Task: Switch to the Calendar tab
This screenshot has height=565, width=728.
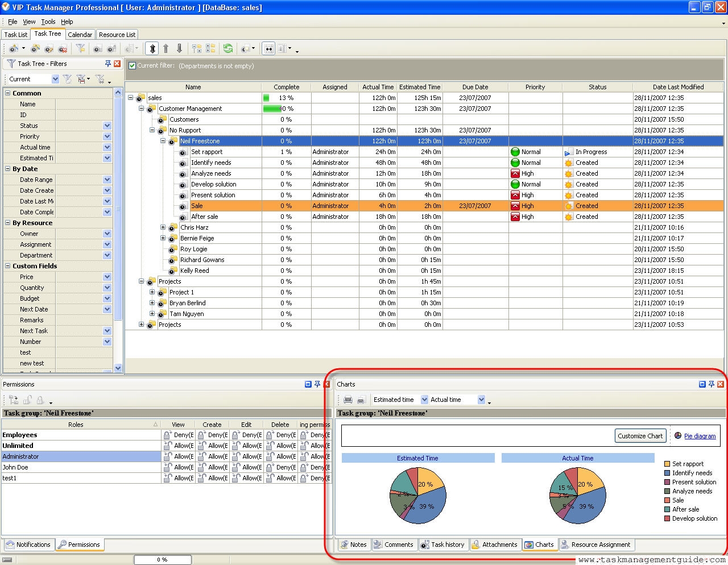Action: tap(80, 35)
